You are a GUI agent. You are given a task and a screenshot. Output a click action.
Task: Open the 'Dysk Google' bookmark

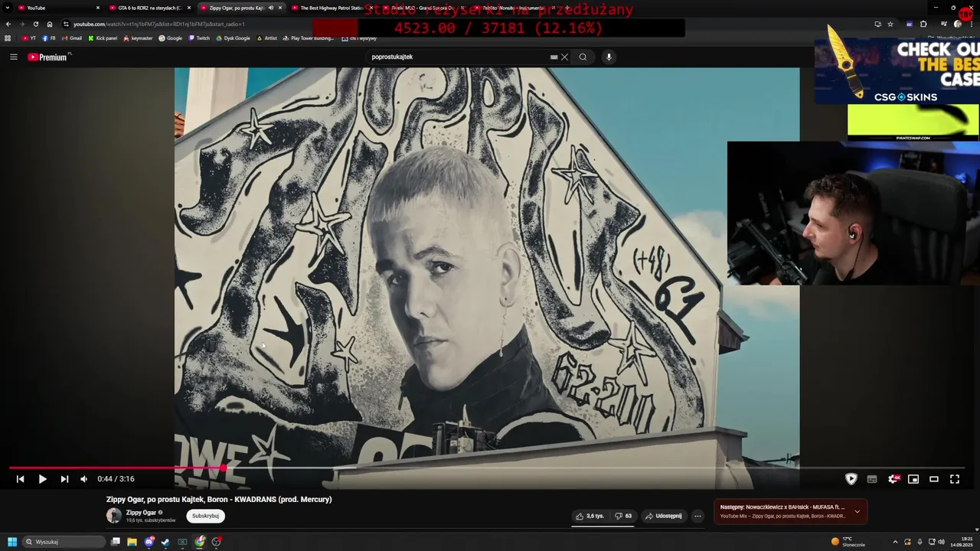coord(234,38)
